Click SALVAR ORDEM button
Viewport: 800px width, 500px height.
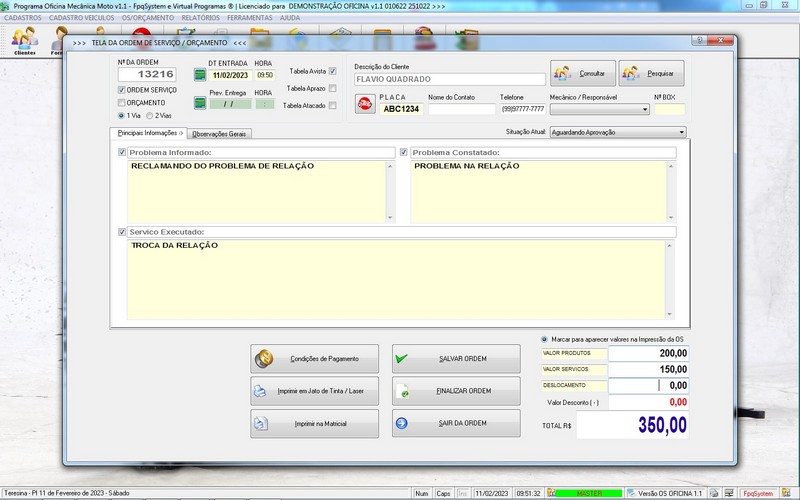(456, 359)
